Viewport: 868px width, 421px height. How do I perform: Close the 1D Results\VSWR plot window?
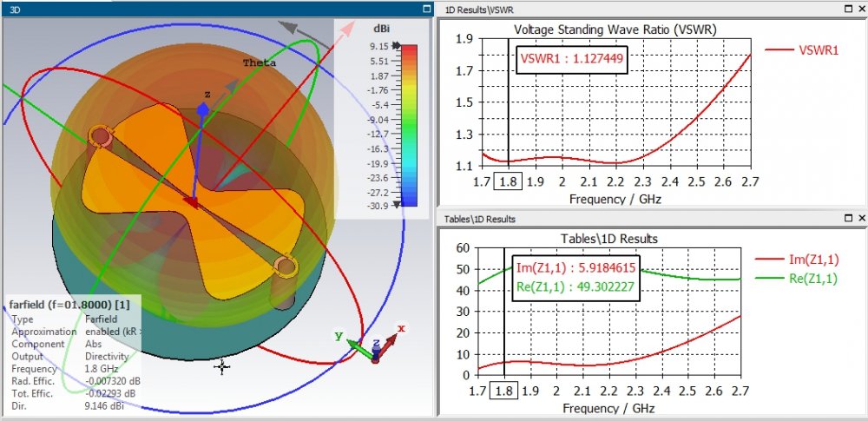coord(860,9)
